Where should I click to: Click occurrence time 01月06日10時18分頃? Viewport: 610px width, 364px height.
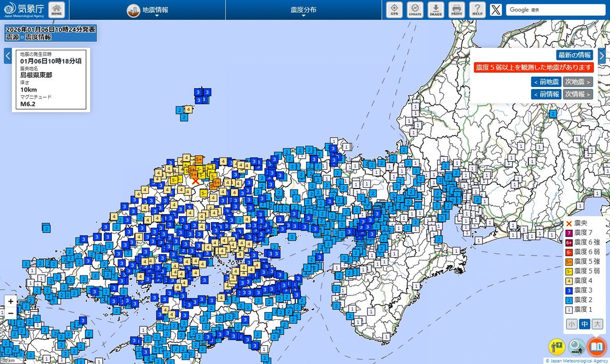coord(51,61)
